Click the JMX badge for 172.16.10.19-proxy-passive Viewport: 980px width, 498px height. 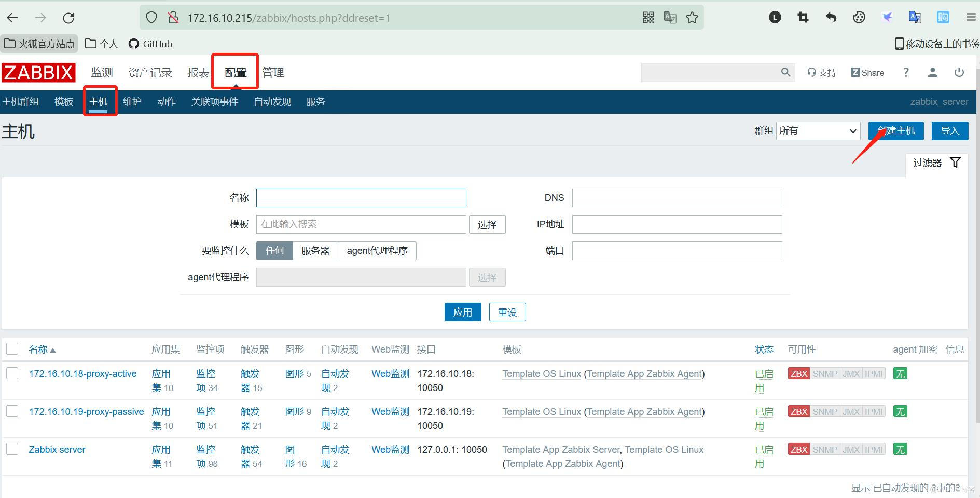point(851,412)
